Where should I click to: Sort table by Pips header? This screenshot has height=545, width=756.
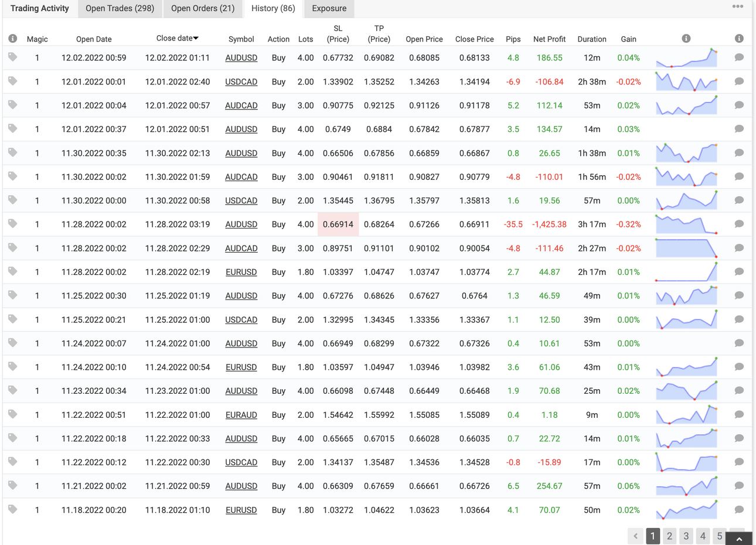513,39
